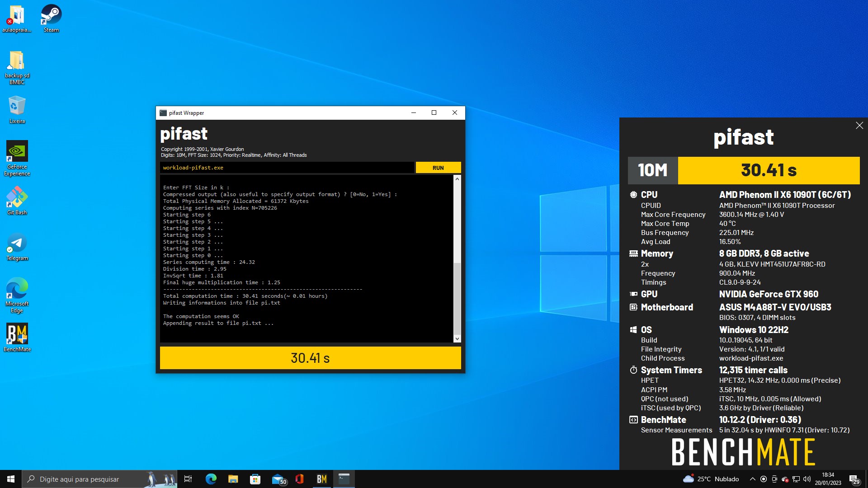Open File Explorer from the taskbar
This screenshot has width=868, height=488.
[x=233, y=479]
